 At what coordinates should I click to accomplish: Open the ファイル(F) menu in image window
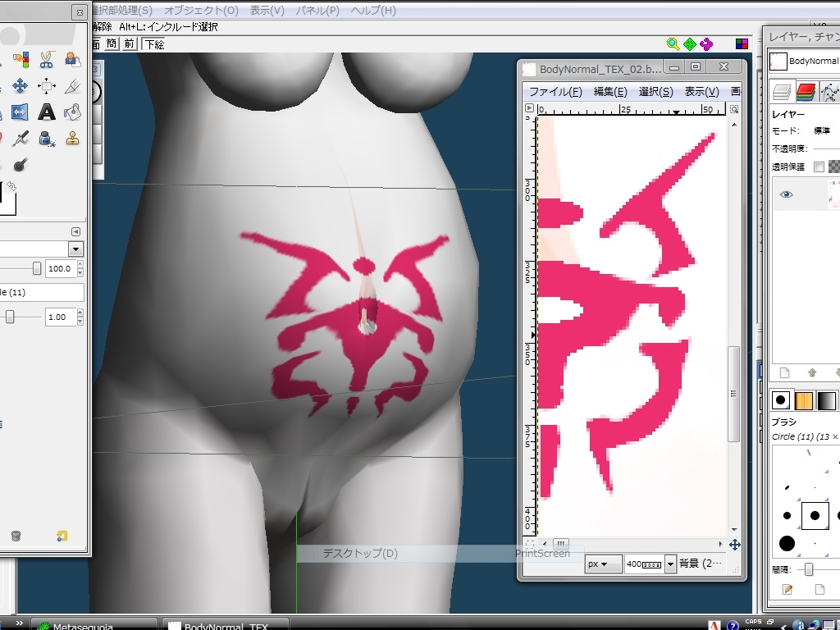[x=555, y=92]
